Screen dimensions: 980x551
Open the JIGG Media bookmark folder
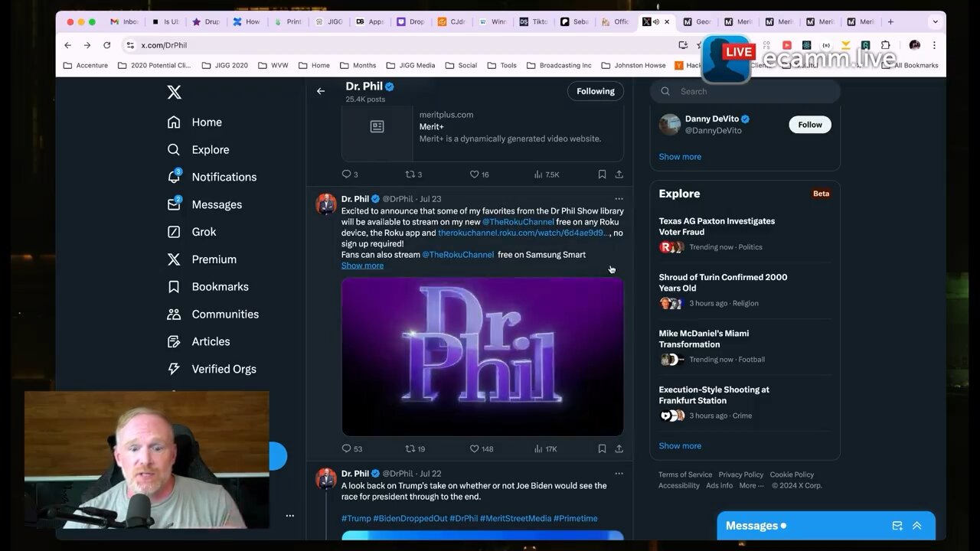410,66
